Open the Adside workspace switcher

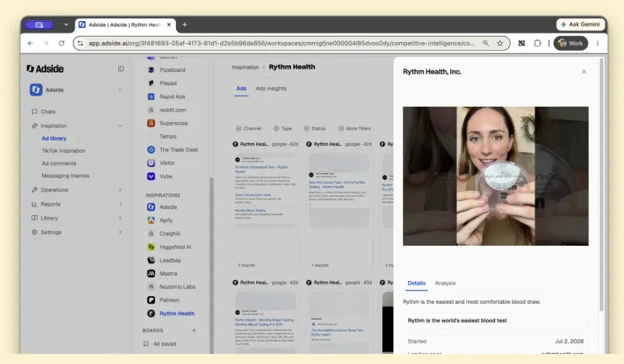click(x=75, y=90)
